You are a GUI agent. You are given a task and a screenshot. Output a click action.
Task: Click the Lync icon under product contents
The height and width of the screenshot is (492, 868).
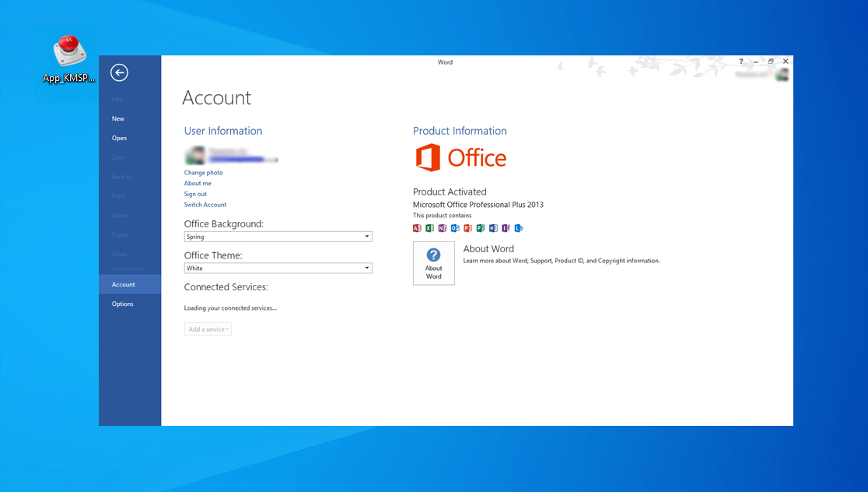coord(519,228)
